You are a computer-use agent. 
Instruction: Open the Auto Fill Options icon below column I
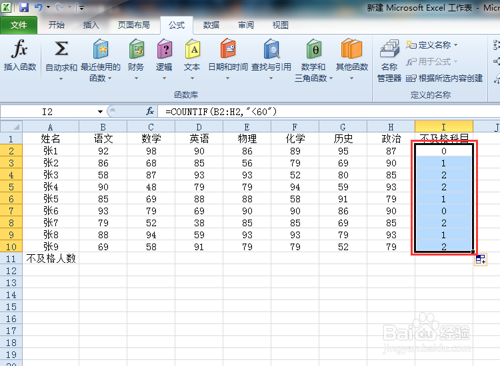[x=480, y=259]
